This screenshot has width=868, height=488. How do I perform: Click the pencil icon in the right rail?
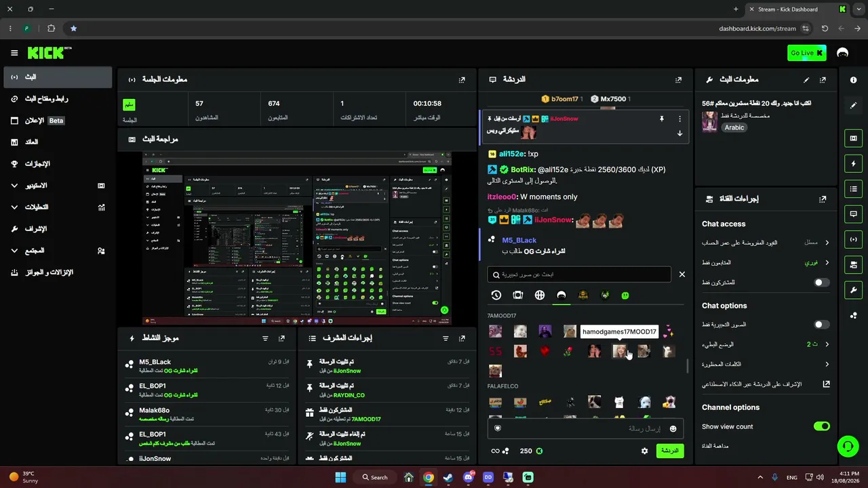point(853,105)
